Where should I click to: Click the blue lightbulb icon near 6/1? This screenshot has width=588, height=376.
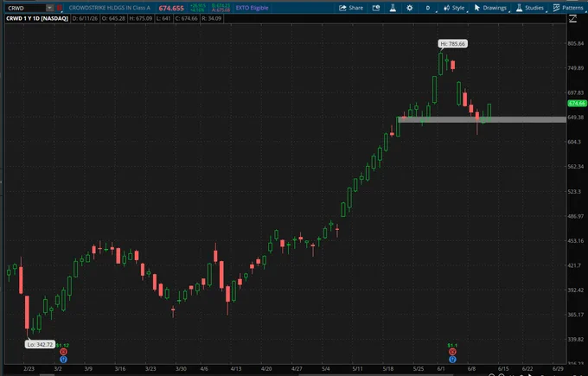click(452, 359)
